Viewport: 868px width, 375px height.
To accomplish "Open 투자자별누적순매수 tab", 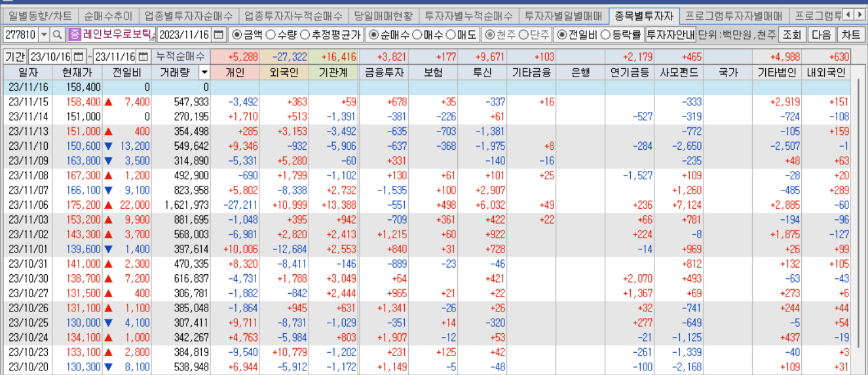I will click(x=468, y=15).
